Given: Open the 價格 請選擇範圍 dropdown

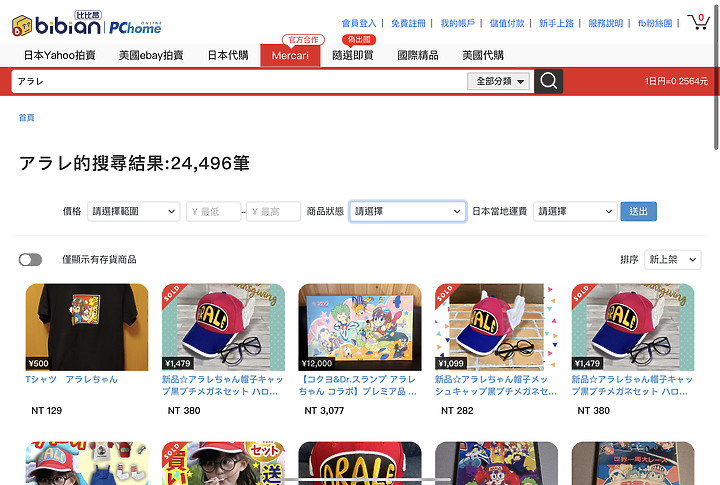Looking at the screenshot, I should point(134,211).
